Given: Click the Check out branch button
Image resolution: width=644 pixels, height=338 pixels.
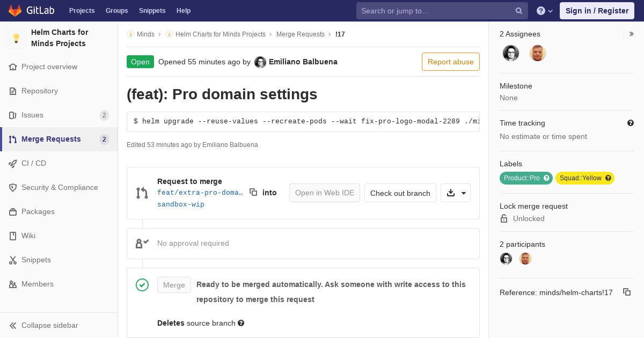Looking at the screenshot, I should [x=400, y=193].
